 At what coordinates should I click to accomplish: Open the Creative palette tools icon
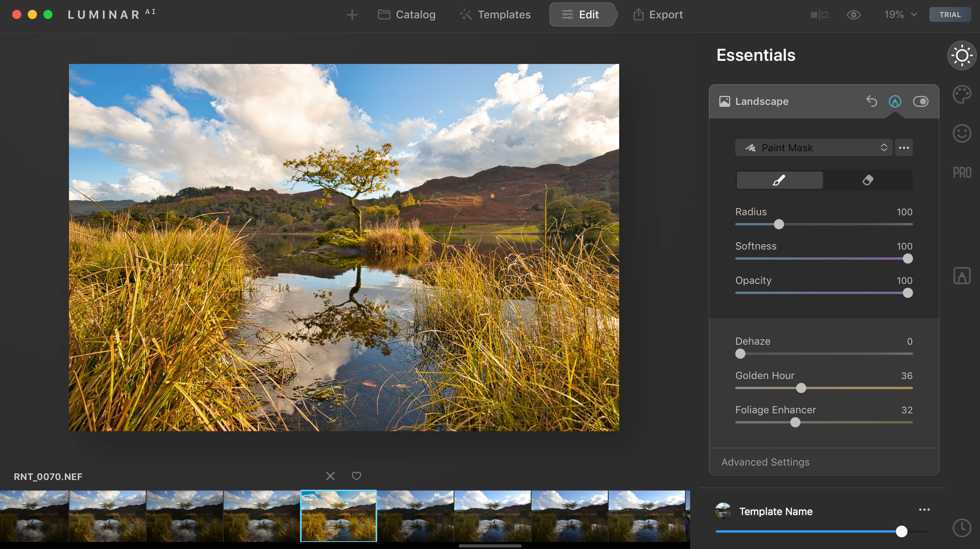pos(962,94)
